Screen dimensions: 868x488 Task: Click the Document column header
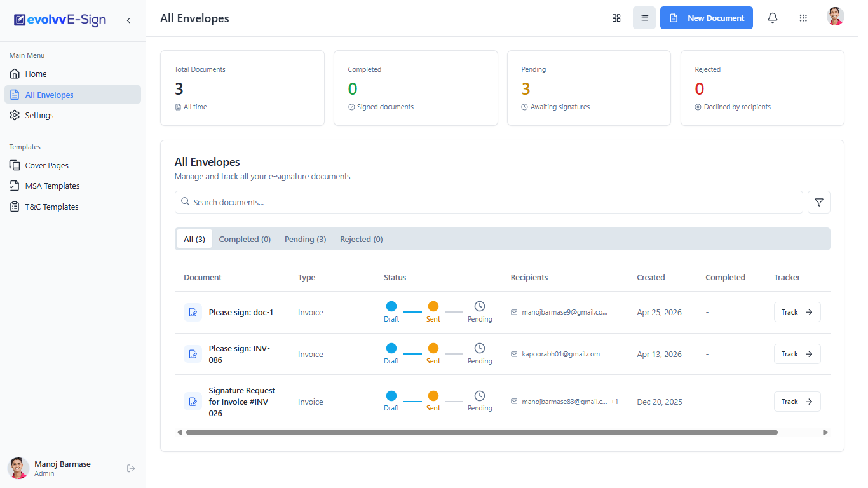click(203, 278)
